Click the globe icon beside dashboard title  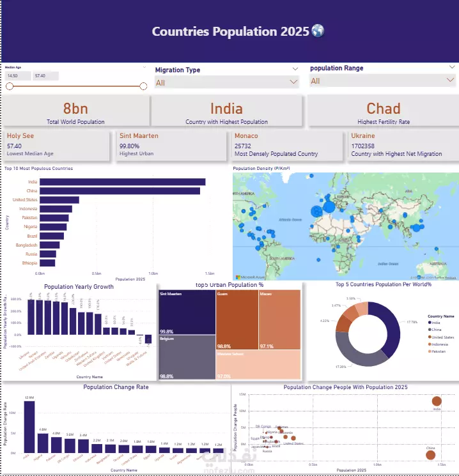318,31
